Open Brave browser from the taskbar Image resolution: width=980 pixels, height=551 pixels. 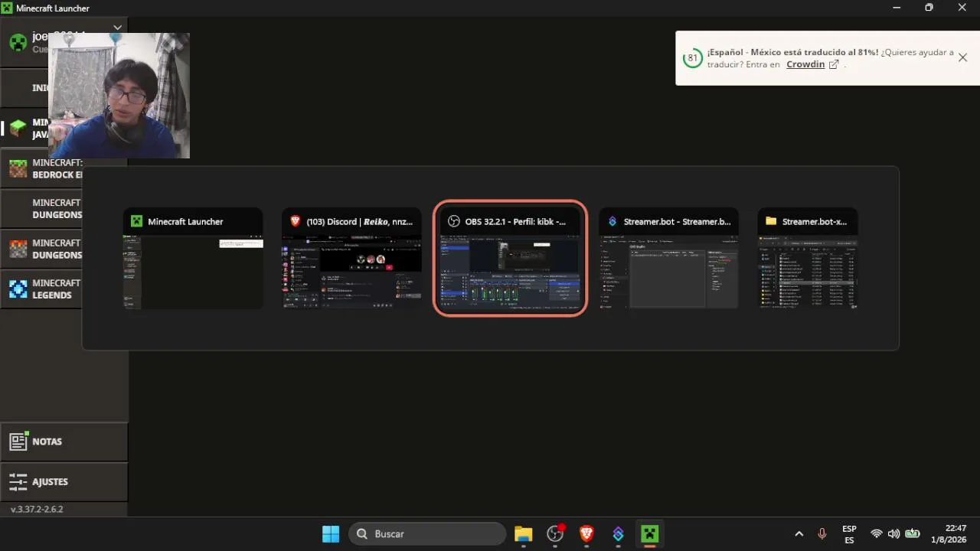[x=586, y=533]
